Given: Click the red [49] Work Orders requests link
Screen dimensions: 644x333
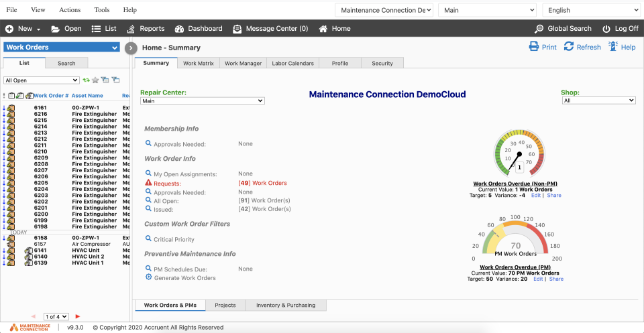Looking at the screenshot, I should pyautogui.click(x=262, y=183).
